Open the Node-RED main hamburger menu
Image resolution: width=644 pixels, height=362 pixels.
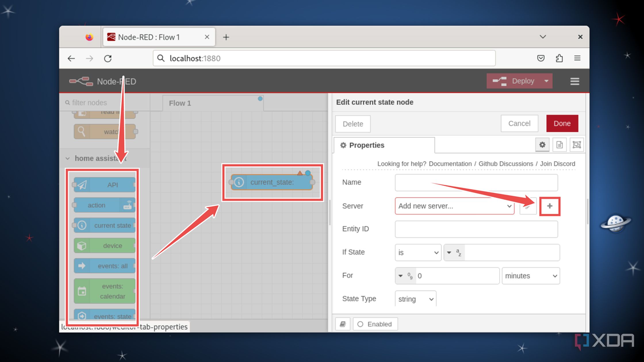(574, 81)
